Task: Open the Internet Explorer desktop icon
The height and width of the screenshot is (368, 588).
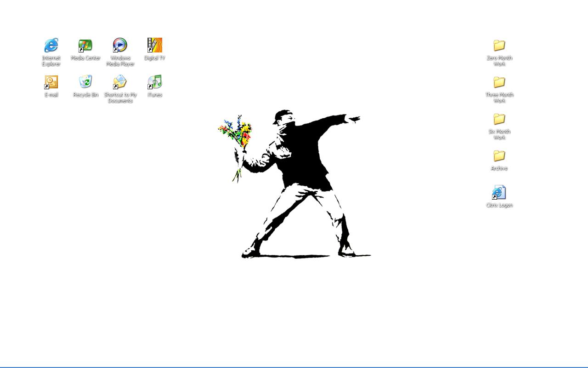Action: [51, 46]
